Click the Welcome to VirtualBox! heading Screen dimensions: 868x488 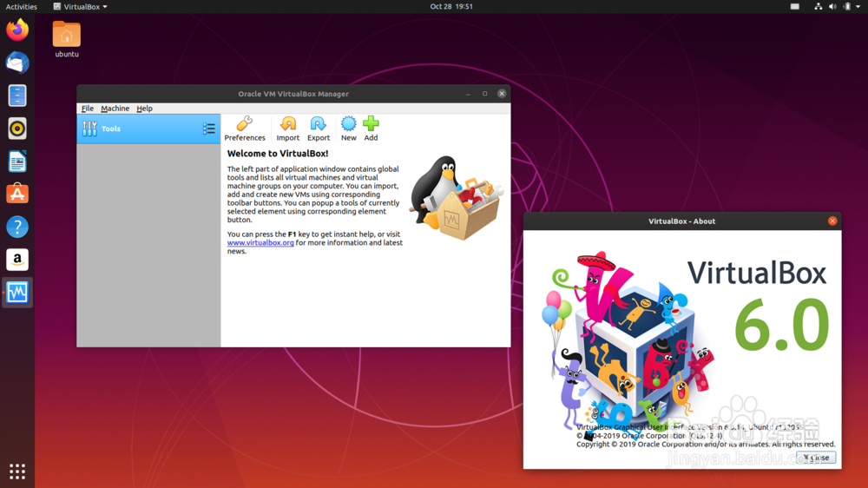coord(278,154)
